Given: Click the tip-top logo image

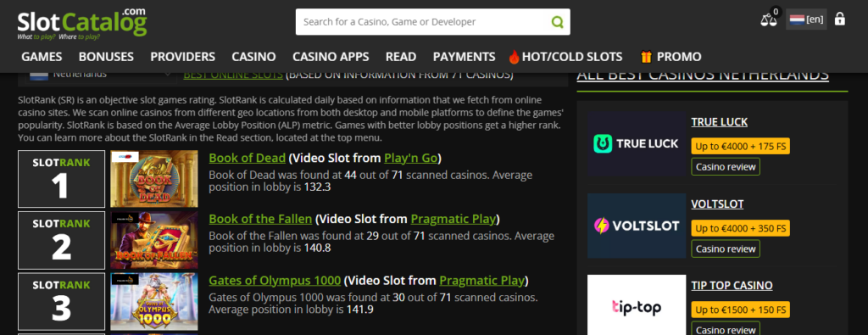Looking at the screenshot, I should tap(637, 305).
